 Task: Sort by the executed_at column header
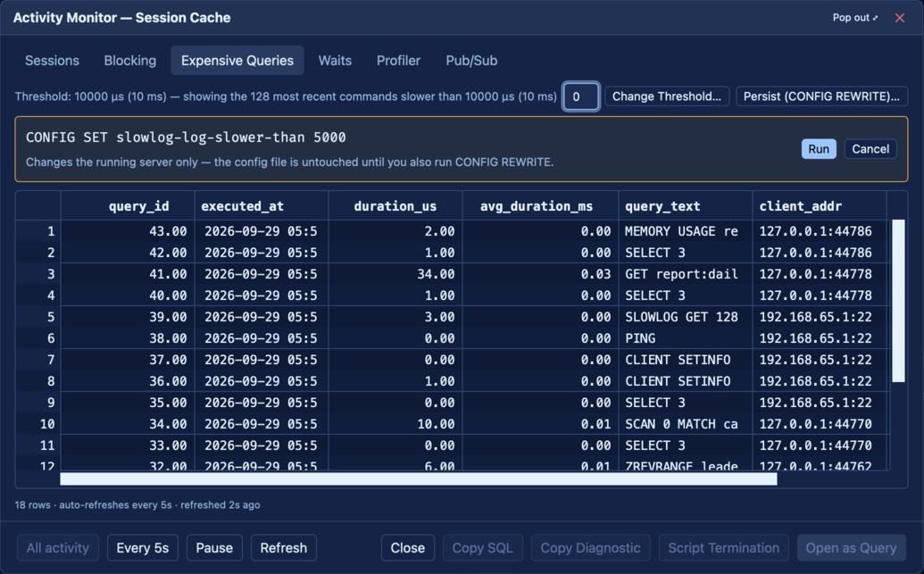coord(261,206)
